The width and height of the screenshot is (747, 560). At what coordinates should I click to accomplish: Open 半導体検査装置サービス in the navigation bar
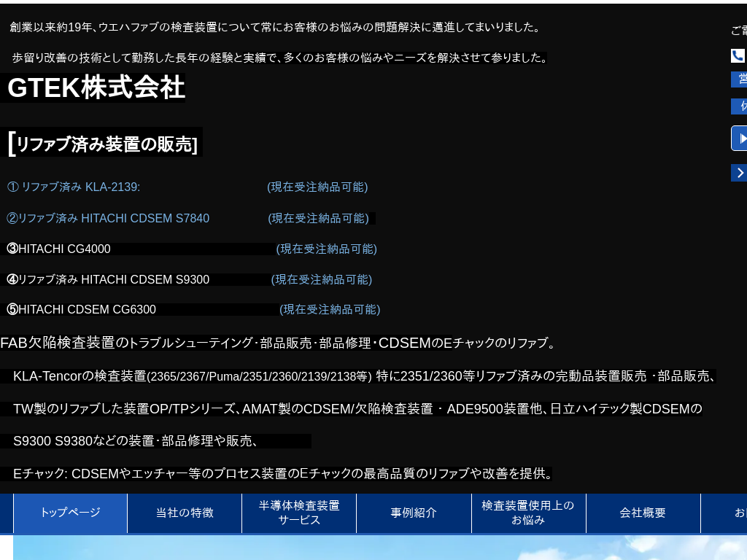[299, 513]
